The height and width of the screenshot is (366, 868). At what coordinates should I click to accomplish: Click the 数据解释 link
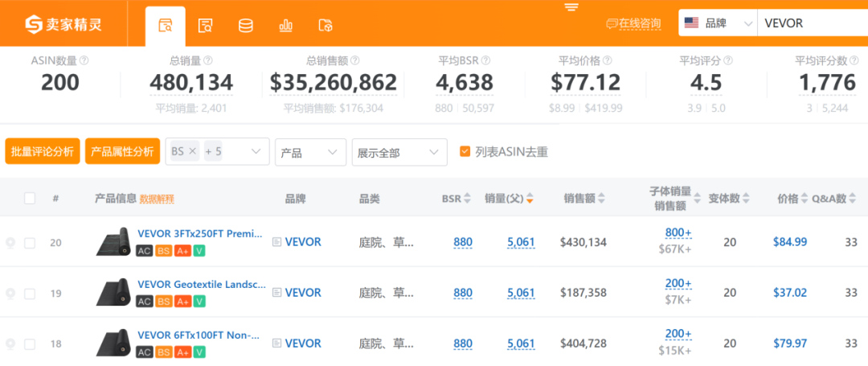158,199
